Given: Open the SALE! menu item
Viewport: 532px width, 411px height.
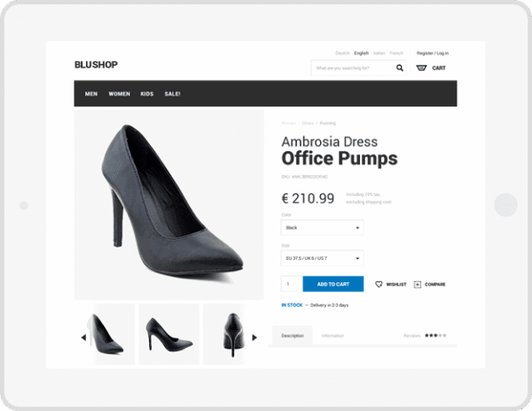Looking at the screenshot, I should point(172,93).
